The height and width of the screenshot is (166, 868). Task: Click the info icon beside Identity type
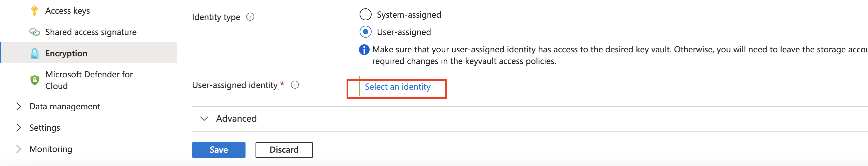tap(250, 17)
